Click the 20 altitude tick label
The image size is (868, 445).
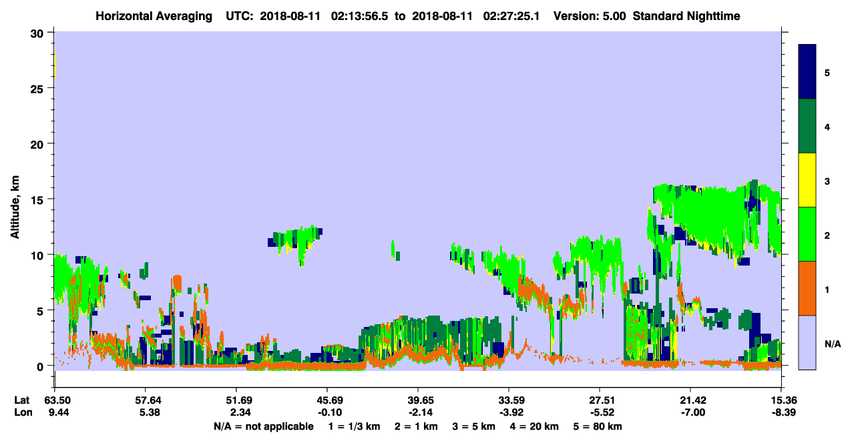pos(39,144)
